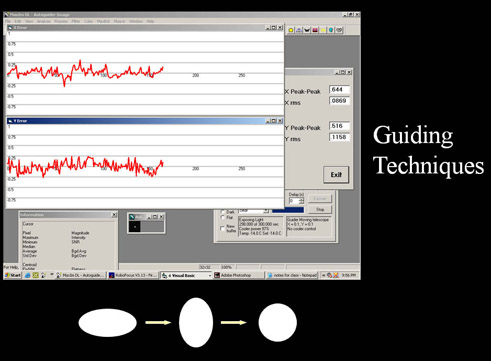
Task: Click the taskbar clock
Action: click(349, 275)
